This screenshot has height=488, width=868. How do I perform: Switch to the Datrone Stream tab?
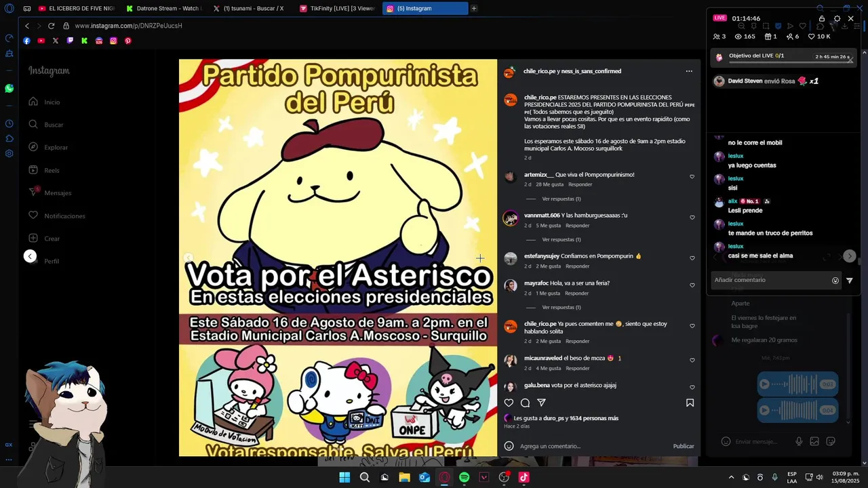(x=164, y=9)
